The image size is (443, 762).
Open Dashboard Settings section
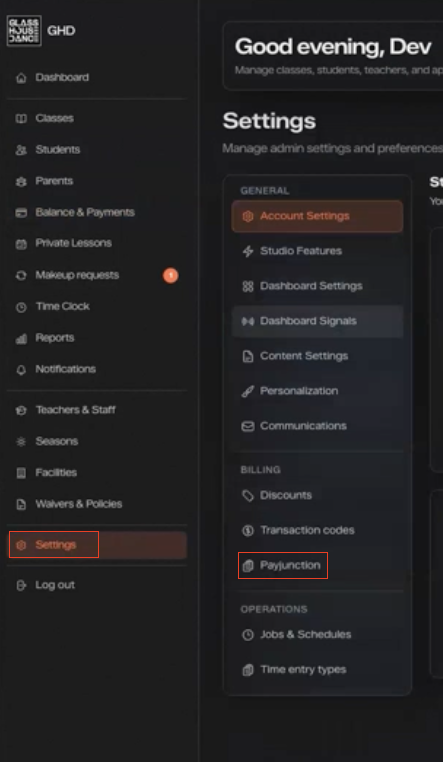(317, 286)
